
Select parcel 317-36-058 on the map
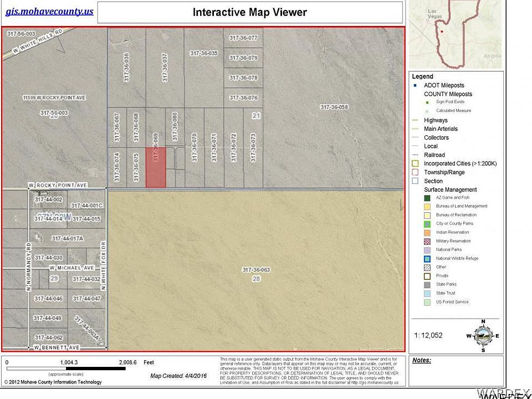[334, 107]
